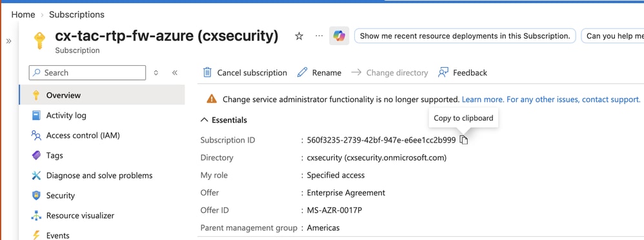Click the warning triangle icon
Image resolution: width=644 pixels, height=240 pixels.
[x=212, y=99]
